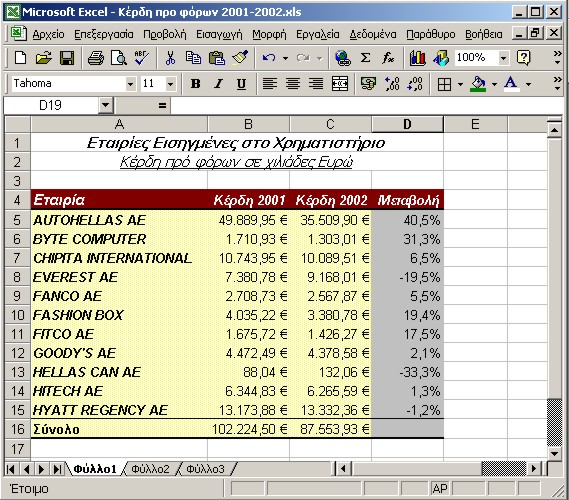Undo the last action
The height and width of the screenshot is (500, 569).
269,58
